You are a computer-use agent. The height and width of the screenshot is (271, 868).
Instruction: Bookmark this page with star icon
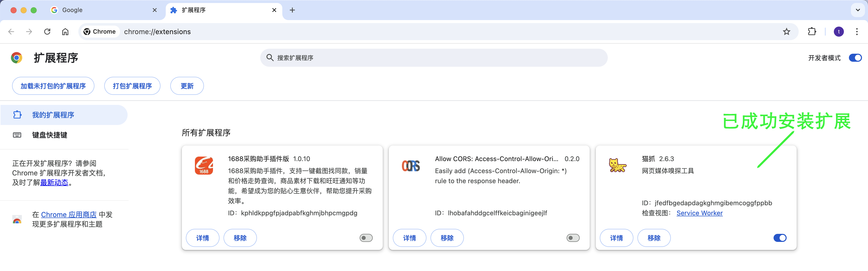tap(786, 32)
